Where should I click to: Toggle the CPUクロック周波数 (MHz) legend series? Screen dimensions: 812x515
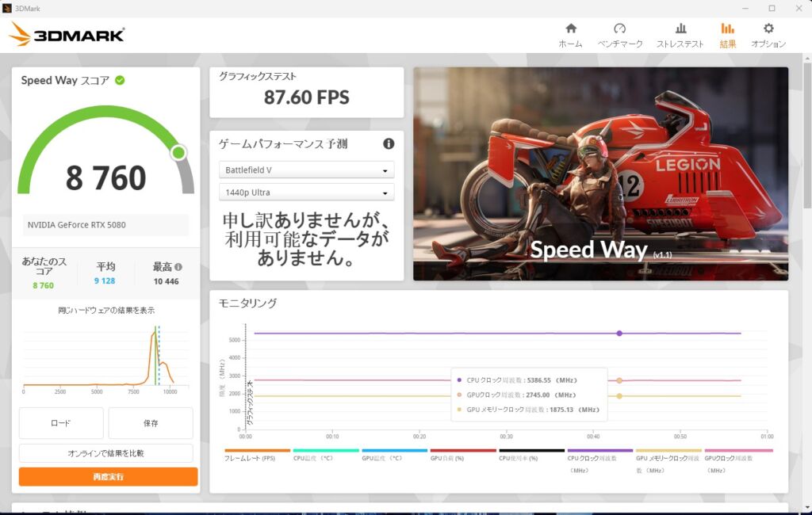[599, 461]
